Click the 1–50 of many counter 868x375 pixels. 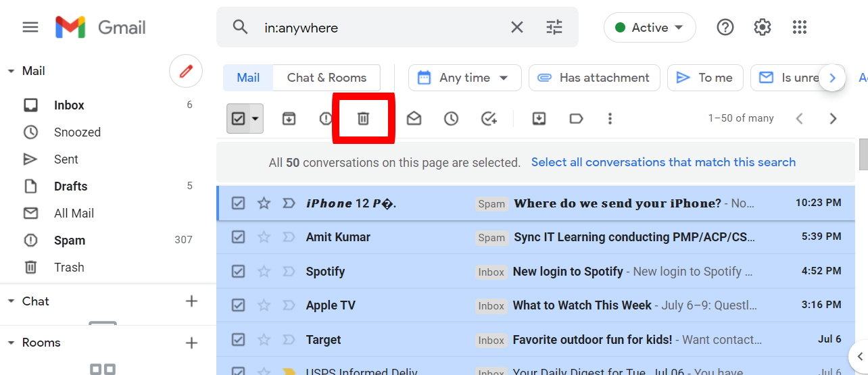point(741,118)
